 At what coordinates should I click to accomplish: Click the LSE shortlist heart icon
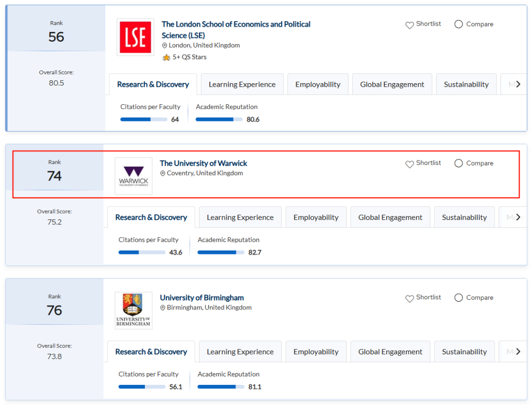[409, 25]
